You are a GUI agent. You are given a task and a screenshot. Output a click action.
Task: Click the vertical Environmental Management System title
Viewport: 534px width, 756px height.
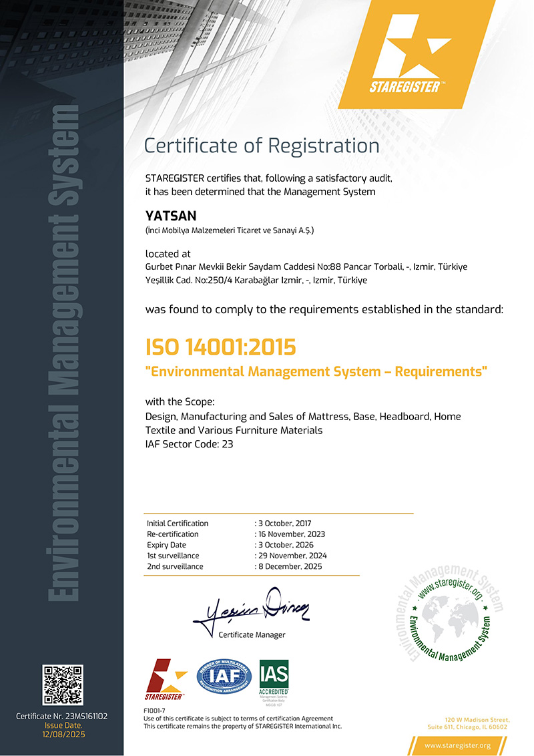click(x=63, y=353)
